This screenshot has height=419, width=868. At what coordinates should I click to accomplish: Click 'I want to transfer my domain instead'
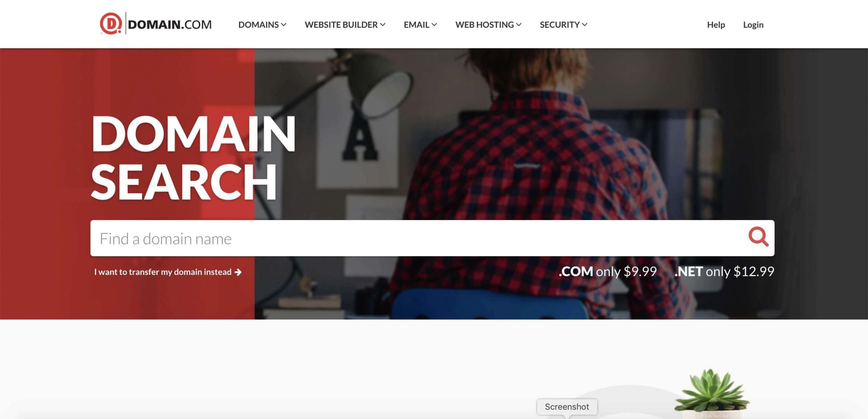click(163, 272)
